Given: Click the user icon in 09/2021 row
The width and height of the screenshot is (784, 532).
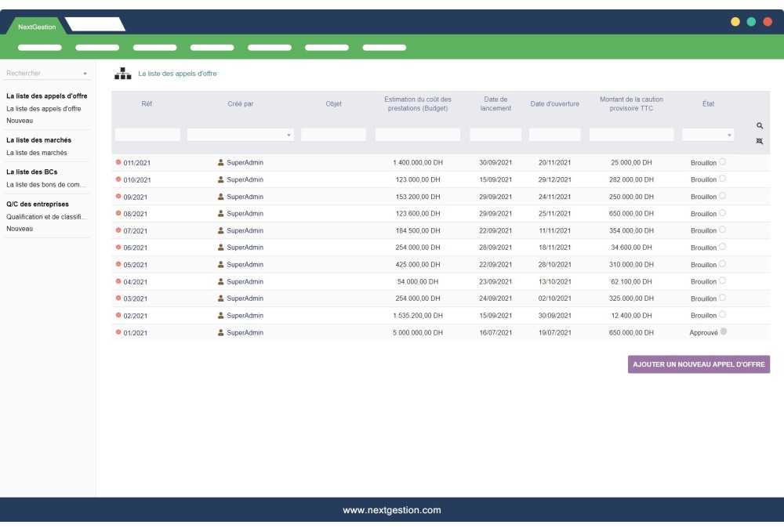Looking at the screenshot, I should 221,197.
